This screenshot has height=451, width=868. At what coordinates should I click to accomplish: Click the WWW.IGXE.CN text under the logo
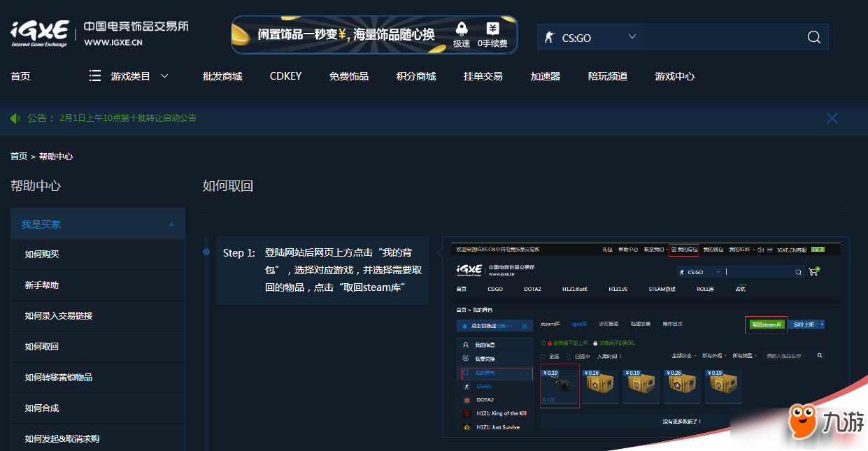pos(113,42)
